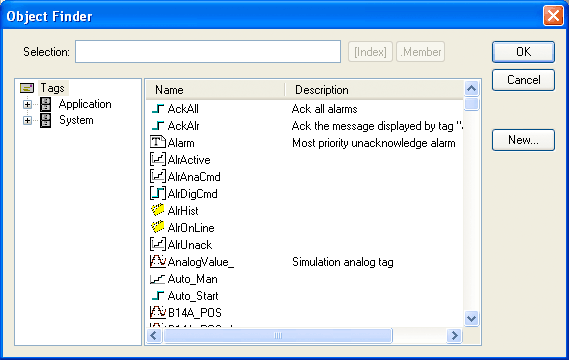Select the AlrUnack tag name

[190, 245]
